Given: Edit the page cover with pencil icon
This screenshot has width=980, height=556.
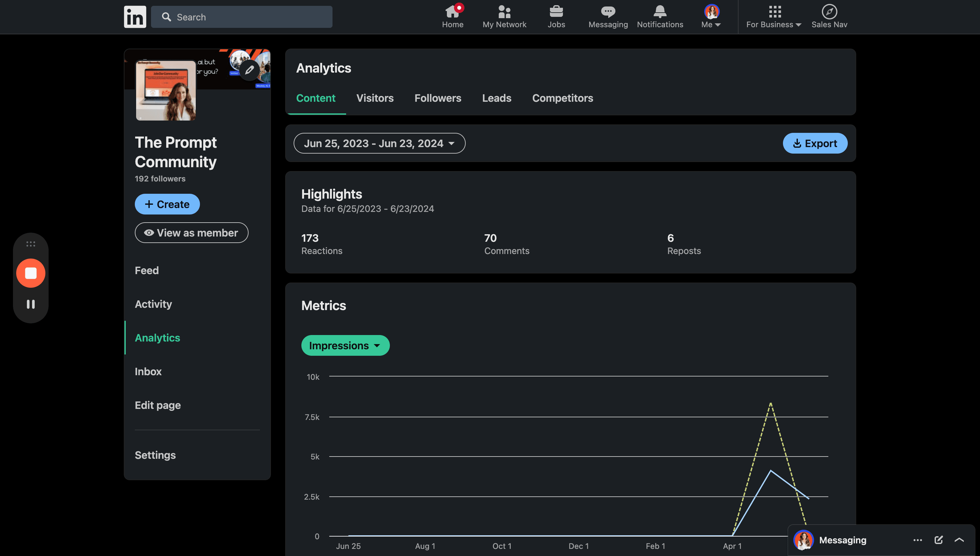Looking at the screenshot, I should (250, 70).
